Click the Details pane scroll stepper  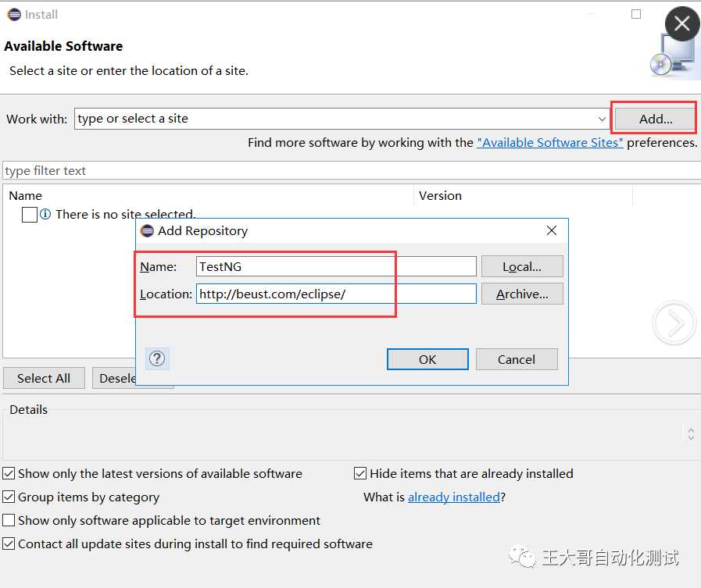coord(691,434)
